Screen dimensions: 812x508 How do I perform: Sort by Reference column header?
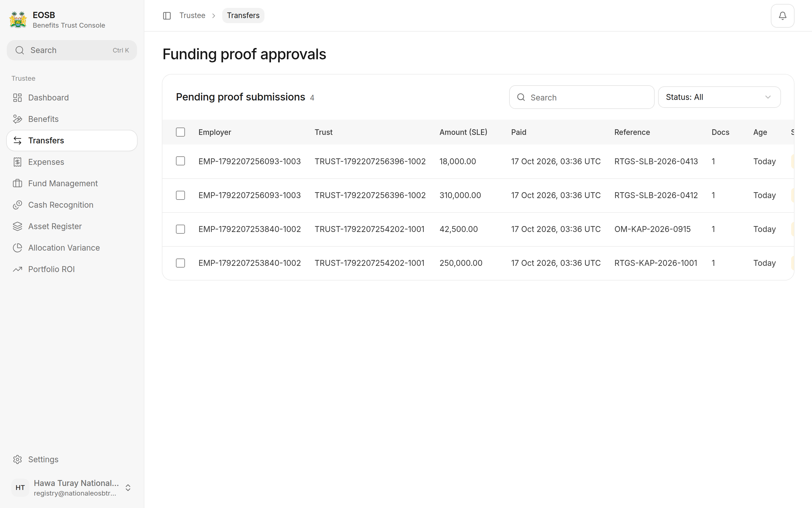click(632, 132)
